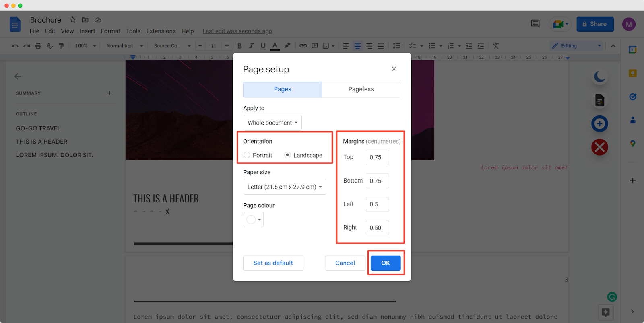Star the Brochure document

tap(73, 20)
